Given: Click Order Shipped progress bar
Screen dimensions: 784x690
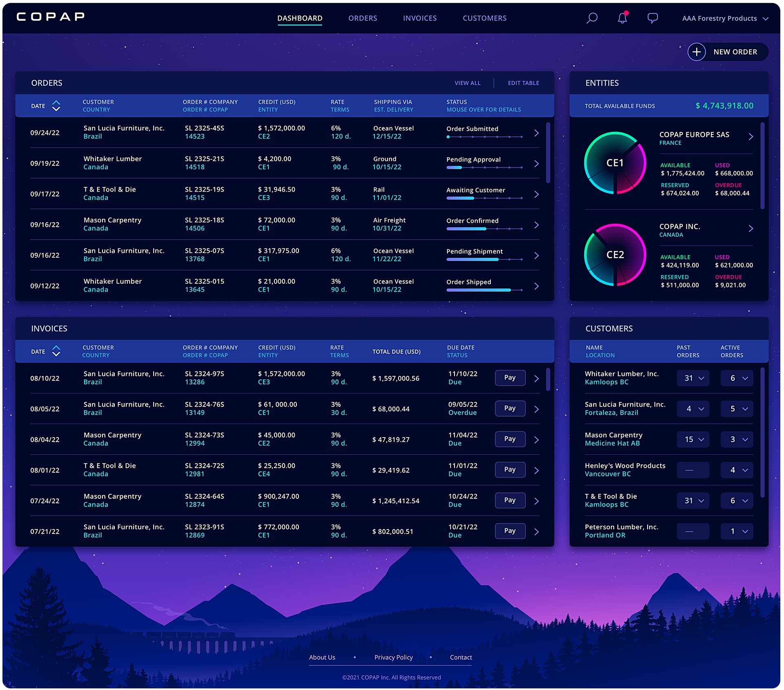Looking at the screenshot, I should [484, 290].
